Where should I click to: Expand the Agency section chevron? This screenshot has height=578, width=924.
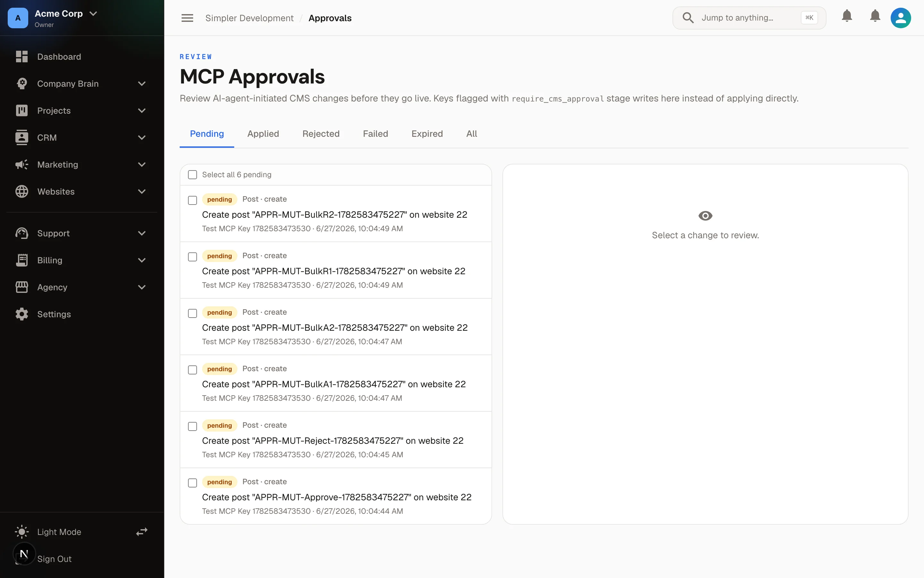click(142, 287)
